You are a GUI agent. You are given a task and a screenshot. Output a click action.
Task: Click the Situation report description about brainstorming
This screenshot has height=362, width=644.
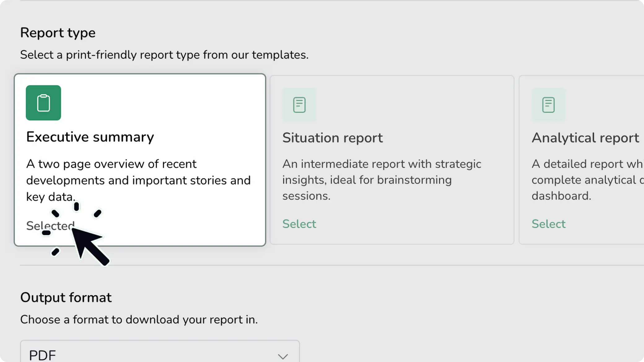(381, 180)
